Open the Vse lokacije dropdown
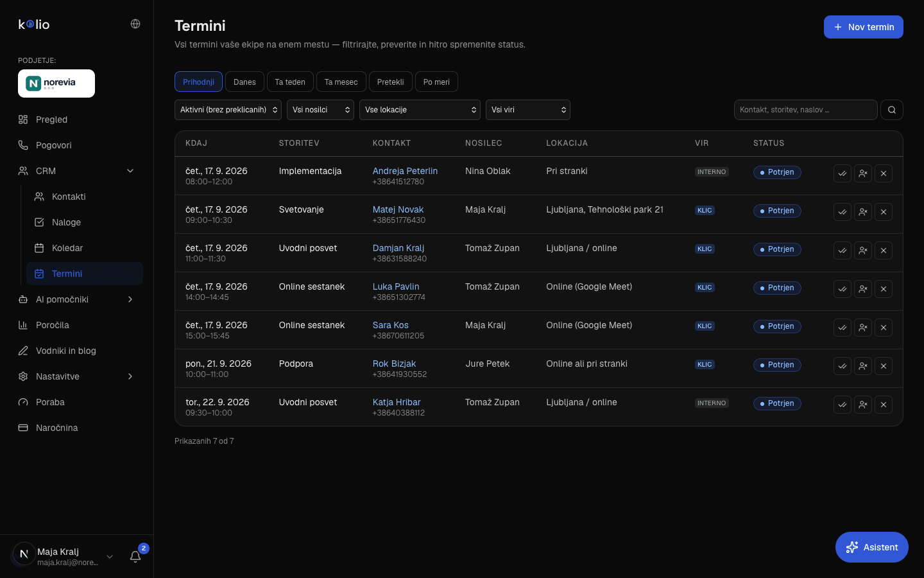924x578 pixels. [x=420, y=110]
